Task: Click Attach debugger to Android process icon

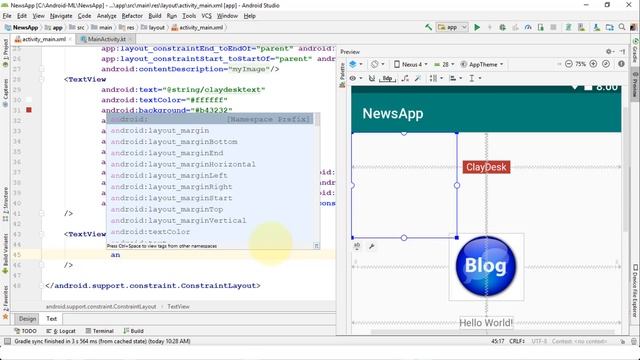Action: [x=541, y=27]
